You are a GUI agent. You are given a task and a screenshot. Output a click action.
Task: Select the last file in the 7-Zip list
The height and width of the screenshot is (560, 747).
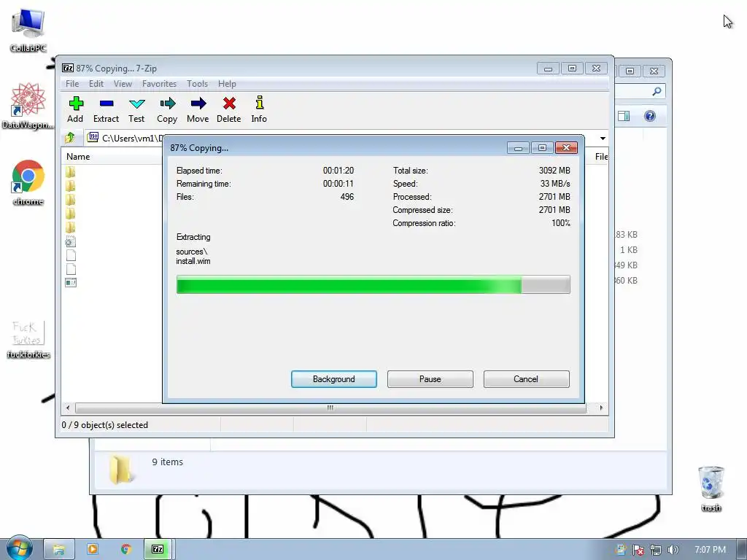(x=71, y=283)
